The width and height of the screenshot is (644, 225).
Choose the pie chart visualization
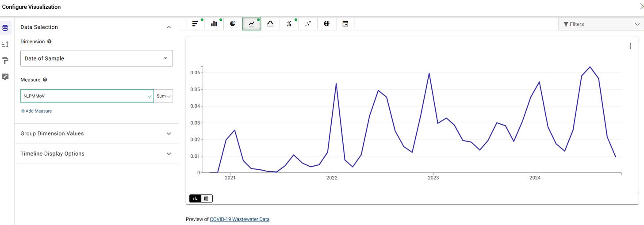point(233,24)
